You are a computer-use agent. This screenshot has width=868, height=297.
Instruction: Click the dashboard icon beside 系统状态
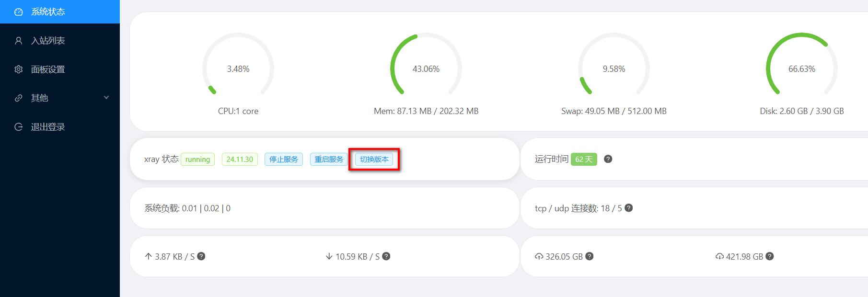(x=19, y=12)
